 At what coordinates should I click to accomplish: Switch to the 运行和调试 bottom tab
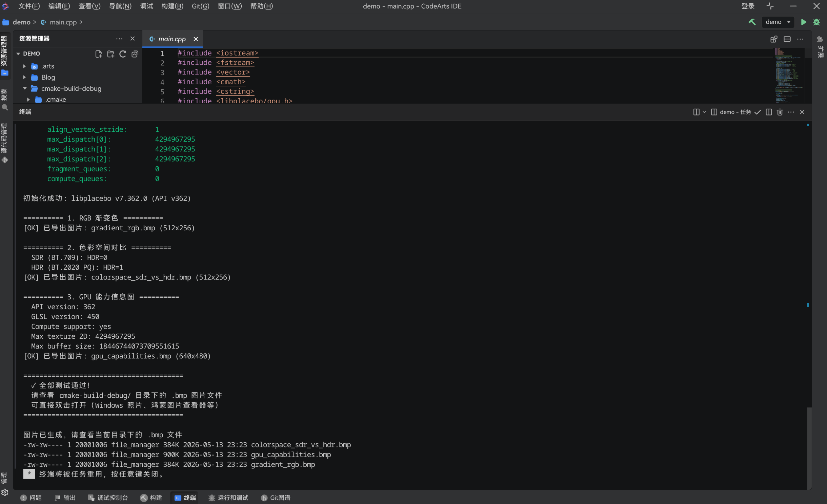pyautogui.click(x=228, y=498)
